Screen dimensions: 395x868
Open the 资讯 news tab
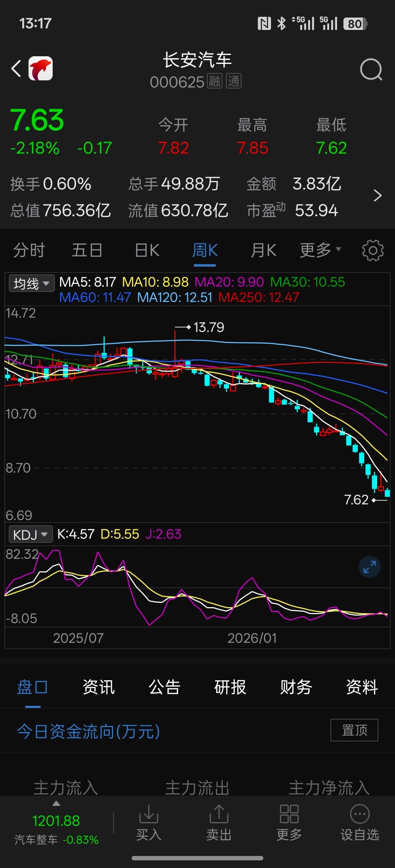(98, 687)
